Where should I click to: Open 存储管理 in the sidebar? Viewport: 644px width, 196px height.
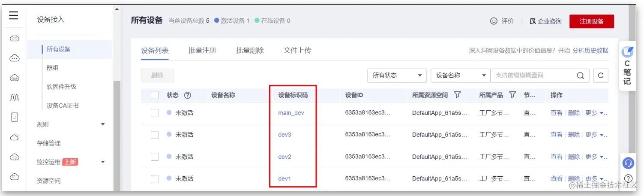[49, 143]
